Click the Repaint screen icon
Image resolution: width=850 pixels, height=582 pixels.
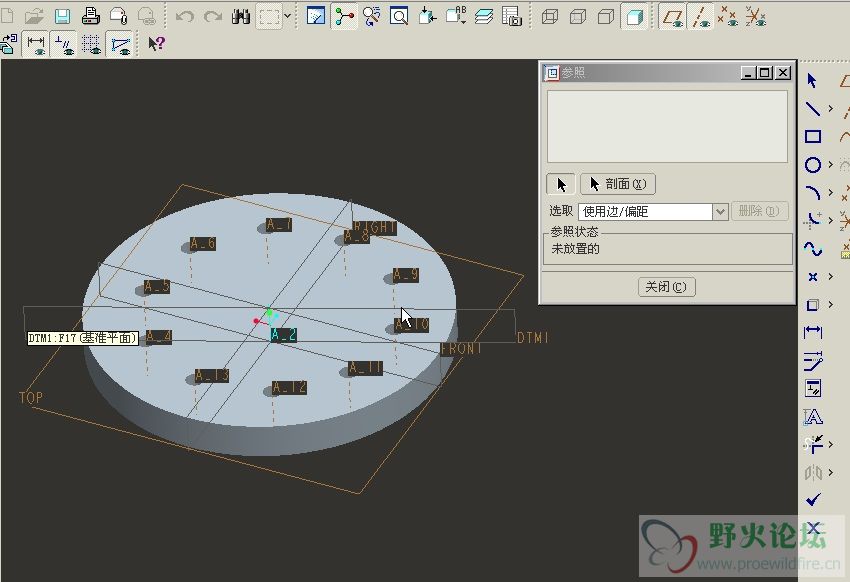pyautogui.click(x=316, y=16)
